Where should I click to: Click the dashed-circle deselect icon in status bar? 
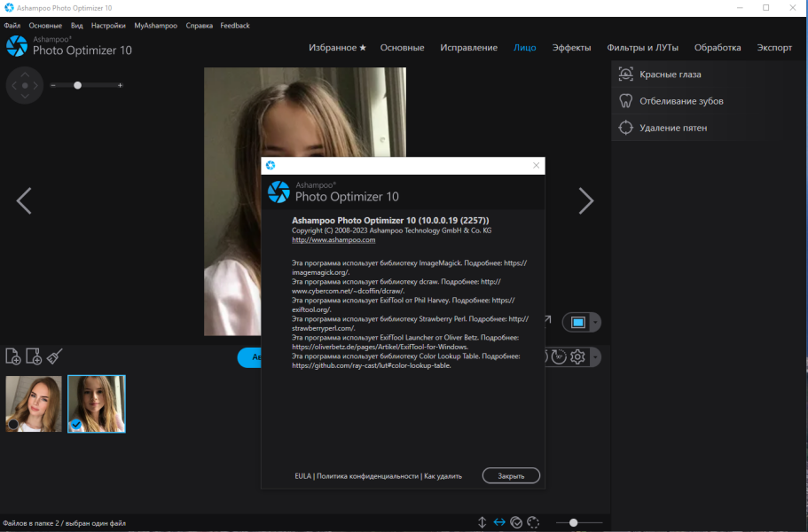coord(533,522)
